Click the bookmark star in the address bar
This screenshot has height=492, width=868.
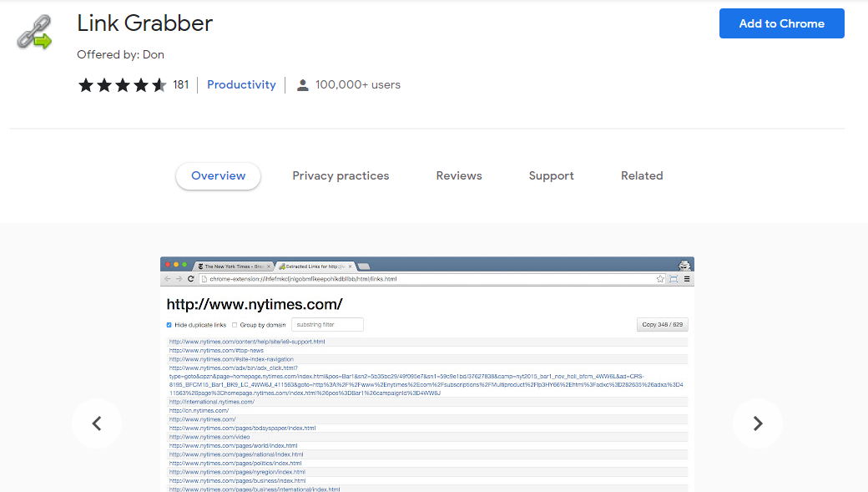(x=659, y=277)
